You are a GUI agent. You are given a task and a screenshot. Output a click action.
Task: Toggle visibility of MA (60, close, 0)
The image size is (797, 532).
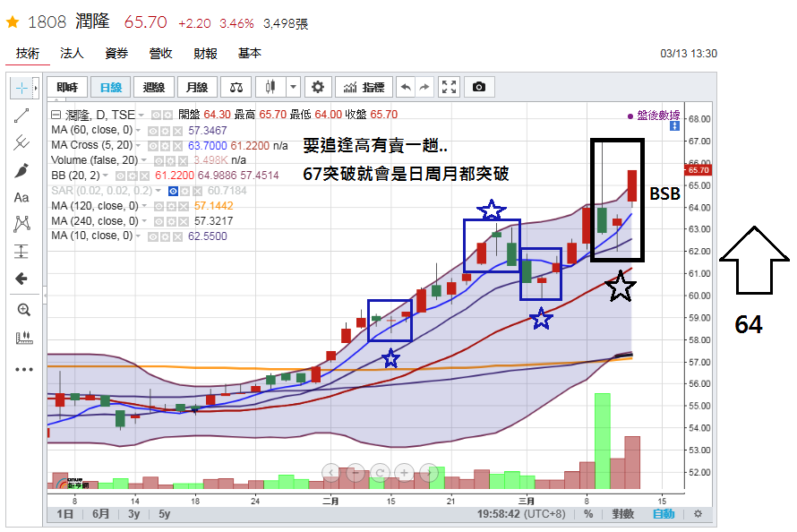152,131
